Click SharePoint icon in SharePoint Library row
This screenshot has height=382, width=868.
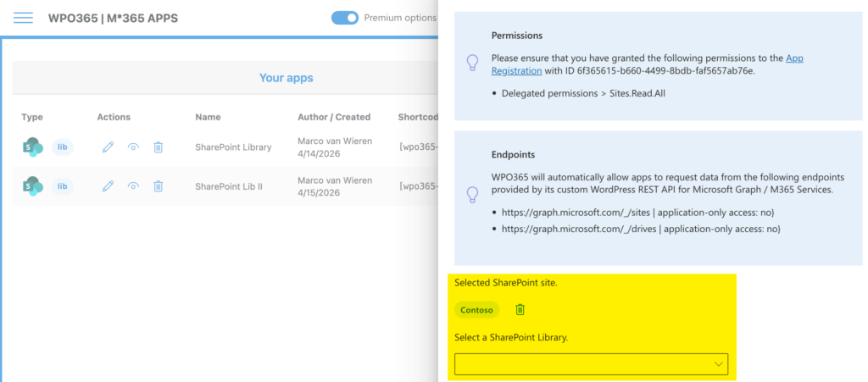[33, 147]
